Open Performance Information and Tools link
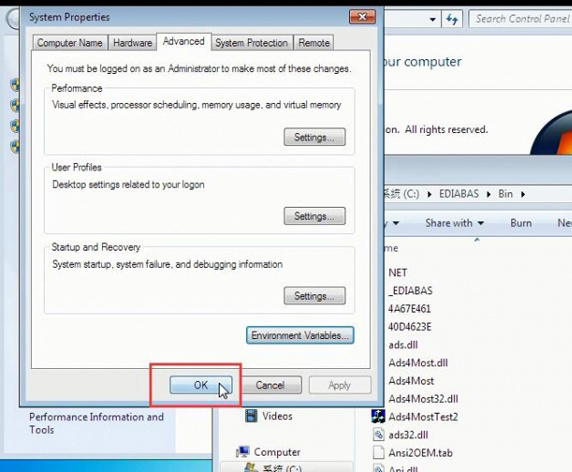Viewport: 572px width, 472px height. click(96, 423)
